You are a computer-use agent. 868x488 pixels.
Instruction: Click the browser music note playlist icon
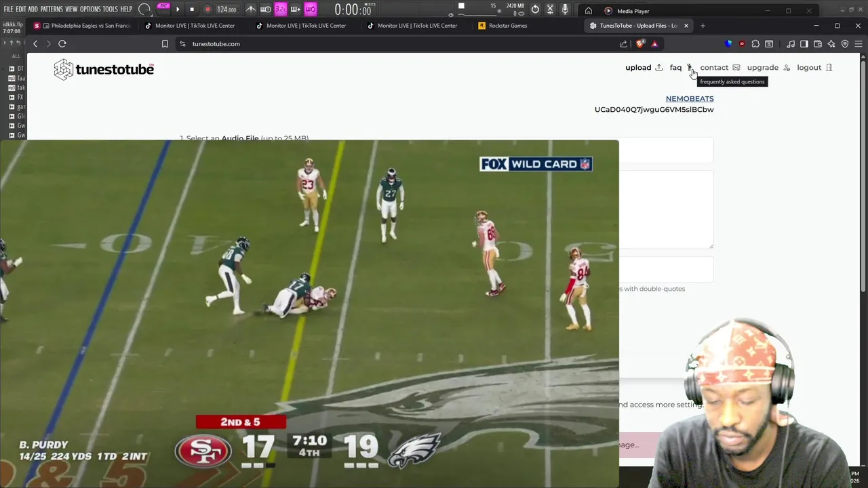(x=791, y=44)
